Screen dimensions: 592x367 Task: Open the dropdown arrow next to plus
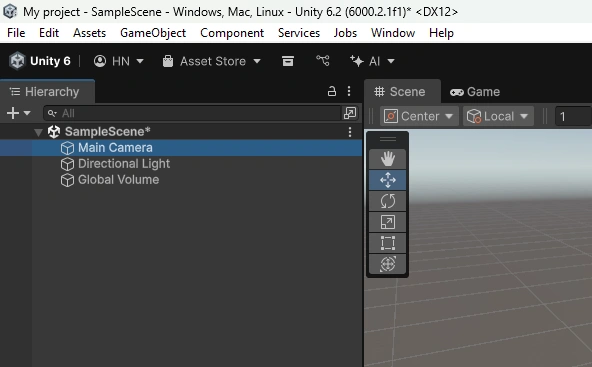click(27, 113)
